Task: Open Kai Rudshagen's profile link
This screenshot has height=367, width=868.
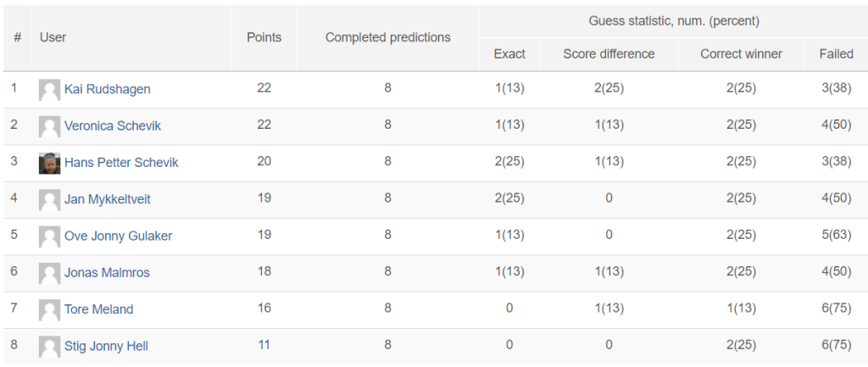Action: (108, 89)
